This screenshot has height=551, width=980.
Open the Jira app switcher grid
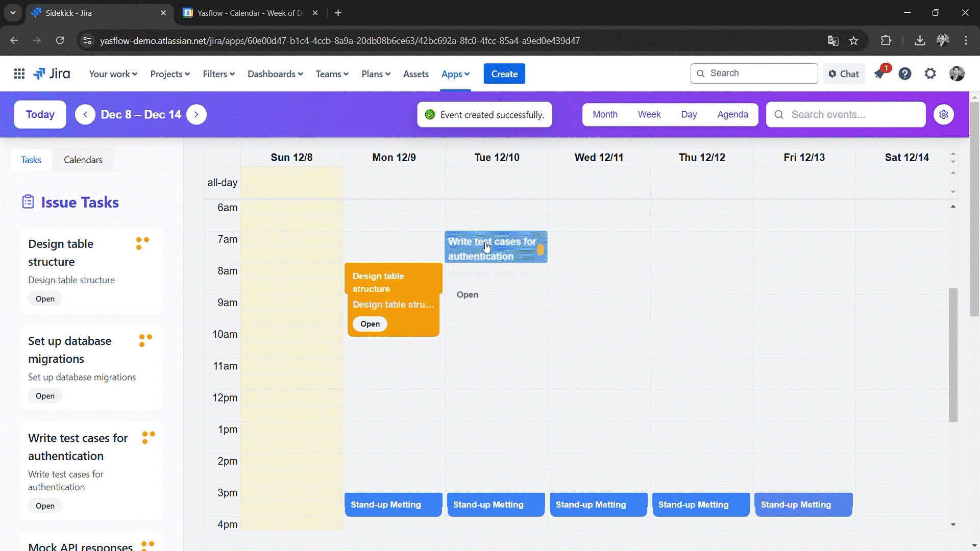pyautogui.click(x=19, y=74)
